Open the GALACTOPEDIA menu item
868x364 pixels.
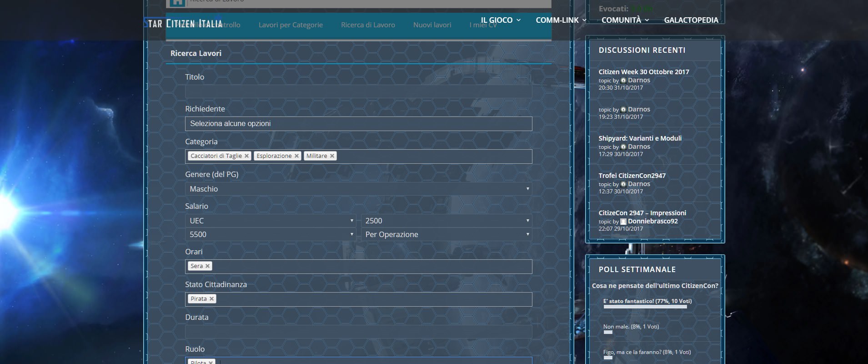(x=691, y=20)
